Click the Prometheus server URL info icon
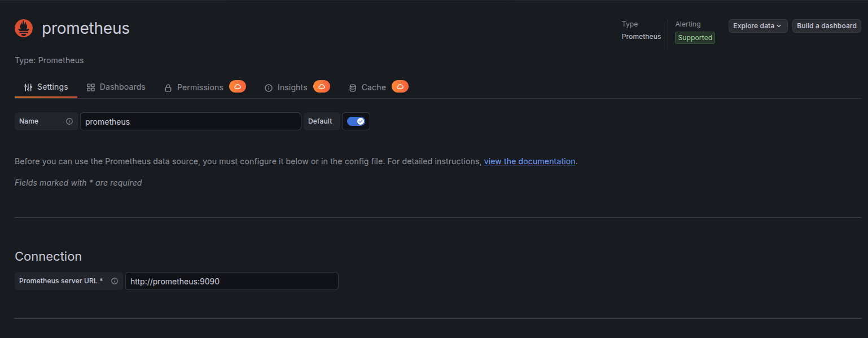This screenshot has height=338, width=868. (x=115, y=281)
